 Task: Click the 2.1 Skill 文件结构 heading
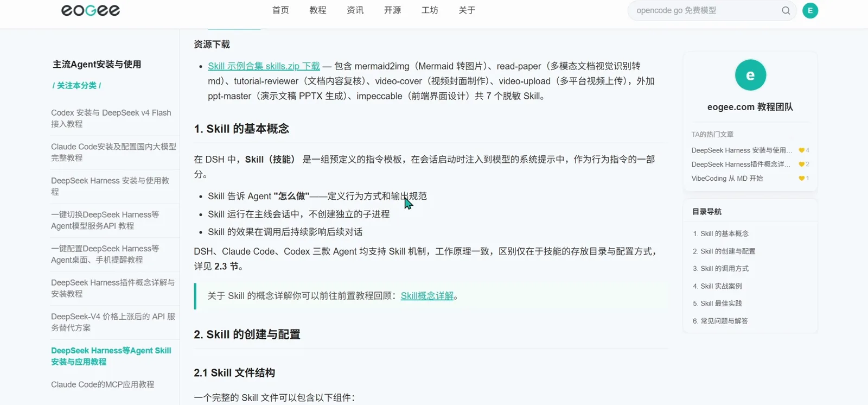tap(234, 373)
